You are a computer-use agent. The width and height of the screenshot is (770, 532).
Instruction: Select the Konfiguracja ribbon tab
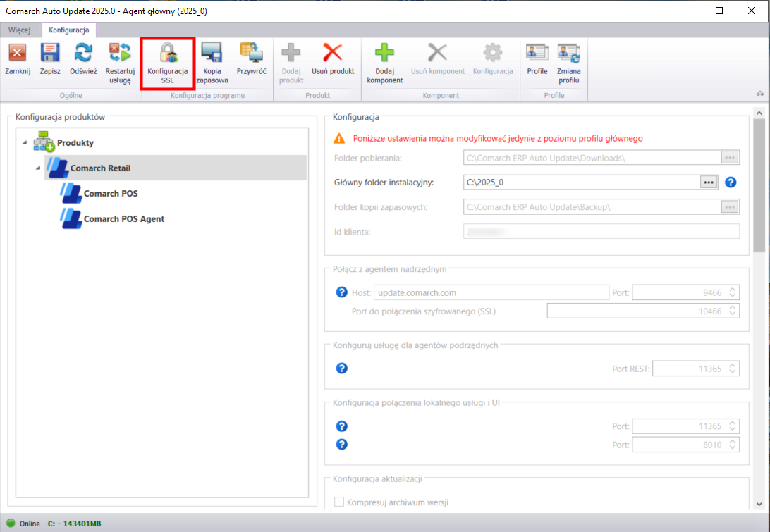pos(69,30)
